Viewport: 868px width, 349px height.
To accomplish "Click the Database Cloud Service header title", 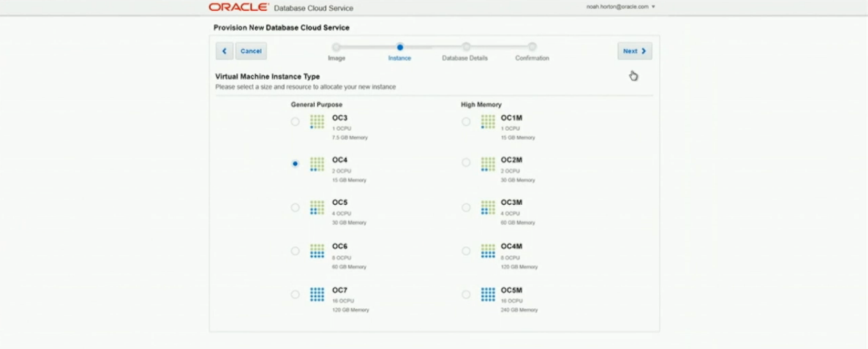I will click(x=313, y=8).
